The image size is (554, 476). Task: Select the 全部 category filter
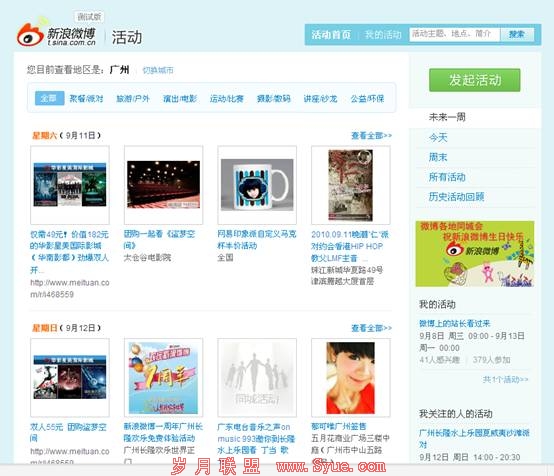pyautogui.click(x=49, y=98)
